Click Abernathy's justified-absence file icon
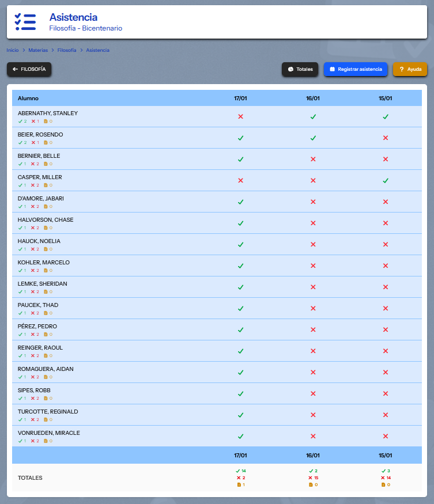This screenshot has height=504, width=434. point(46,121)
